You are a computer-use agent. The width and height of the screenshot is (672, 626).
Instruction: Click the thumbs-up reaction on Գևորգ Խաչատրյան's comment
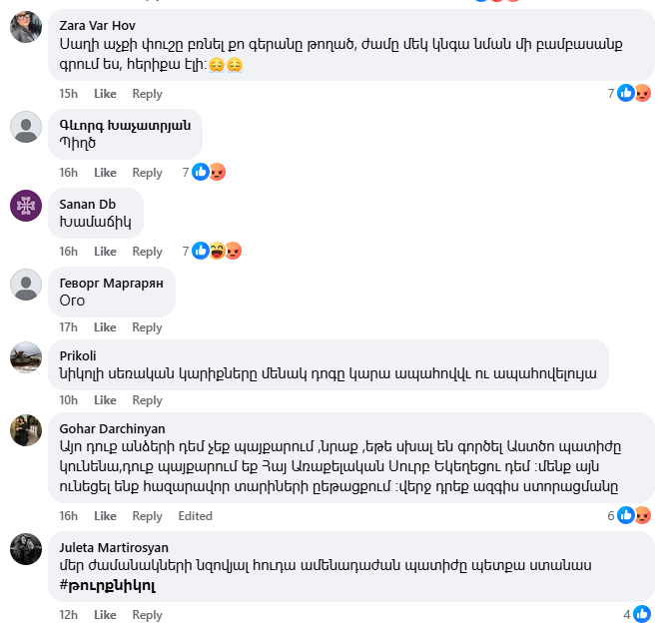coord(201,172)
